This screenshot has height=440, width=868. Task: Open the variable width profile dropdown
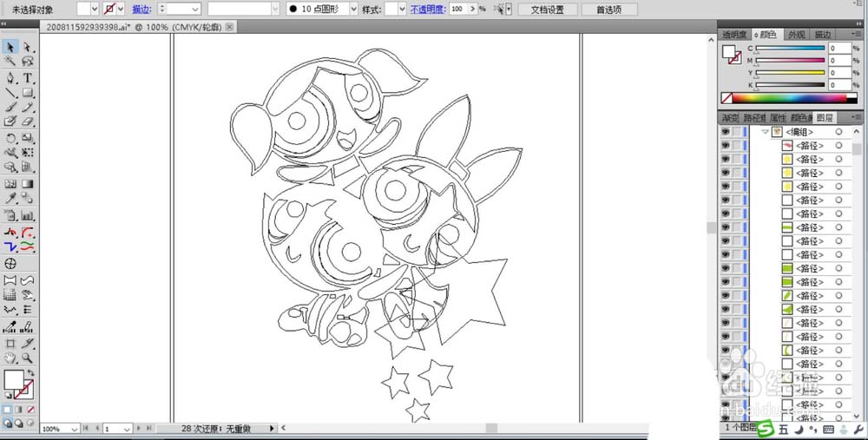(x=275, y=9)
